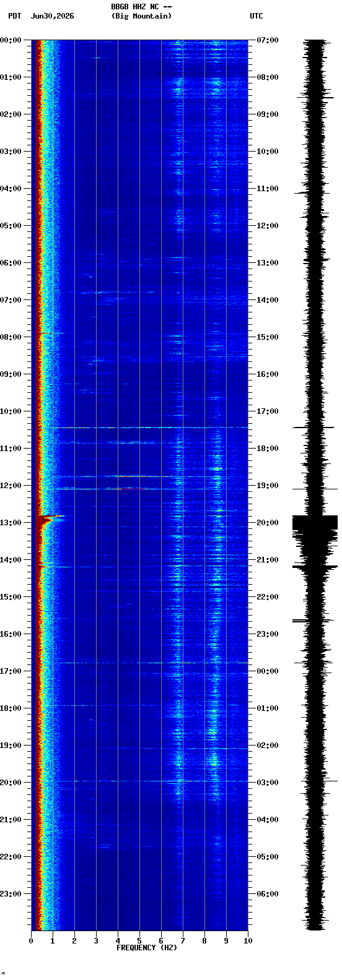The height and width of the screenshot is (980, 342).
Task: Click PDT time label '20:00'
Action: tap(11, 783)
